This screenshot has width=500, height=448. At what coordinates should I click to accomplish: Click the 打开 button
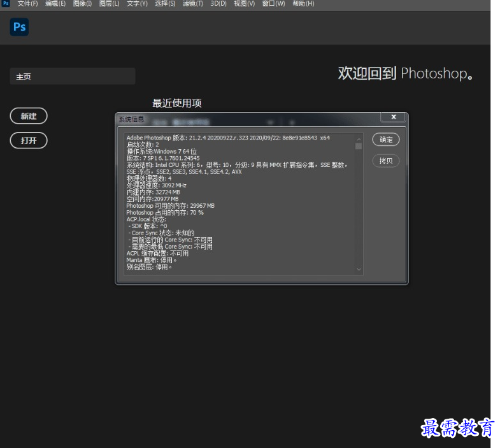[x=29, y=140]
